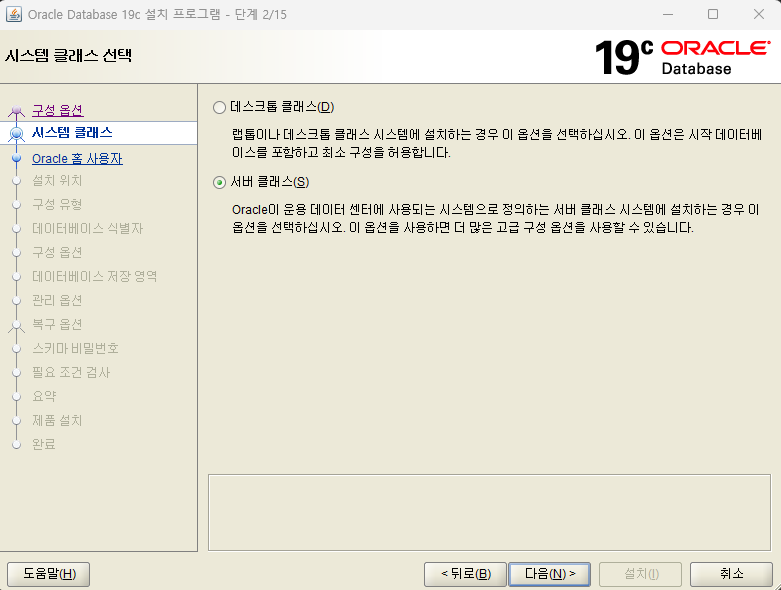Minimize the Oracle installer window

pos(668,14)
